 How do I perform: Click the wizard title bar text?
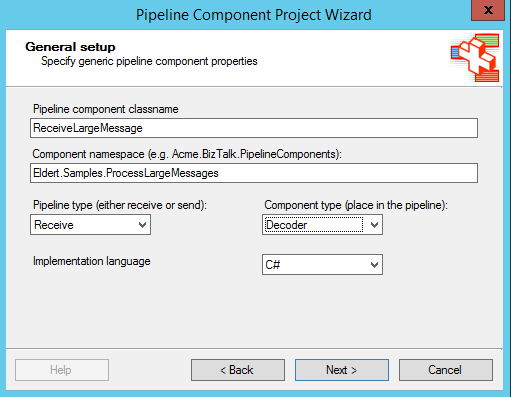pos(254,15)
